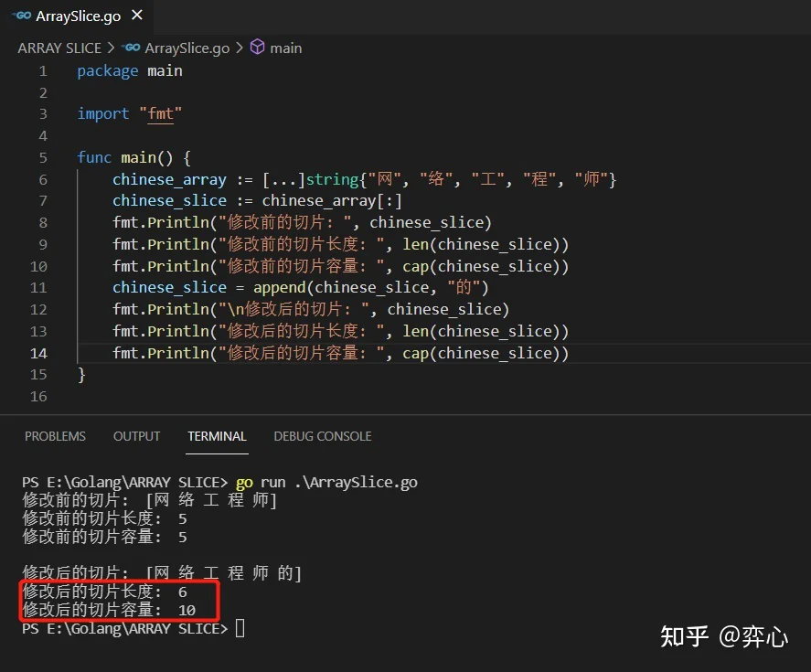The height and width of the screenshot is (672, 811).
Task: Close the ArraySlice.go tab
Action: click(x=137, y=16)
